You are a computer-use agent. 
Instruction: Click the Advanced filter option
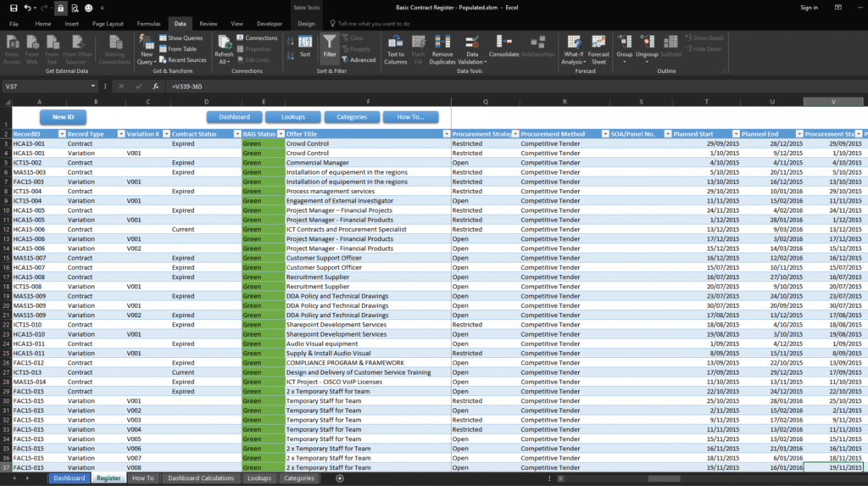[x=359, y=60]
